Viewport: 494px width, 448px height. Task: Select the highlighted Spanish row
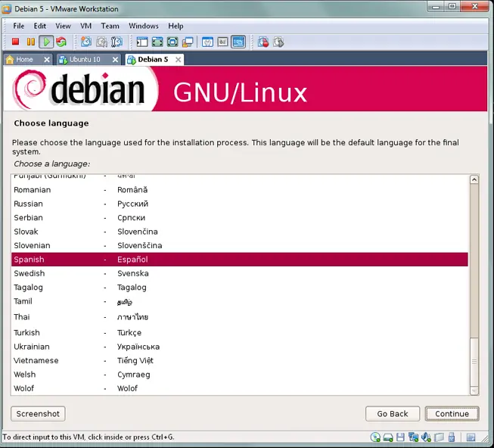pyautogui.click(x=240, y=260)
